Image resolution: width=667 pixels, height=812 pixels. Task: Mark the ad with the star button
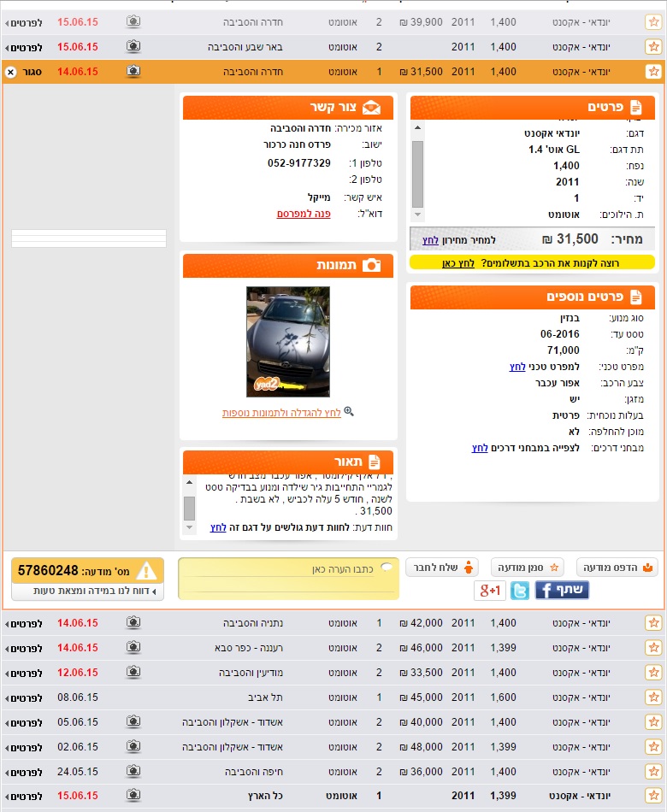tap(527, 567)
